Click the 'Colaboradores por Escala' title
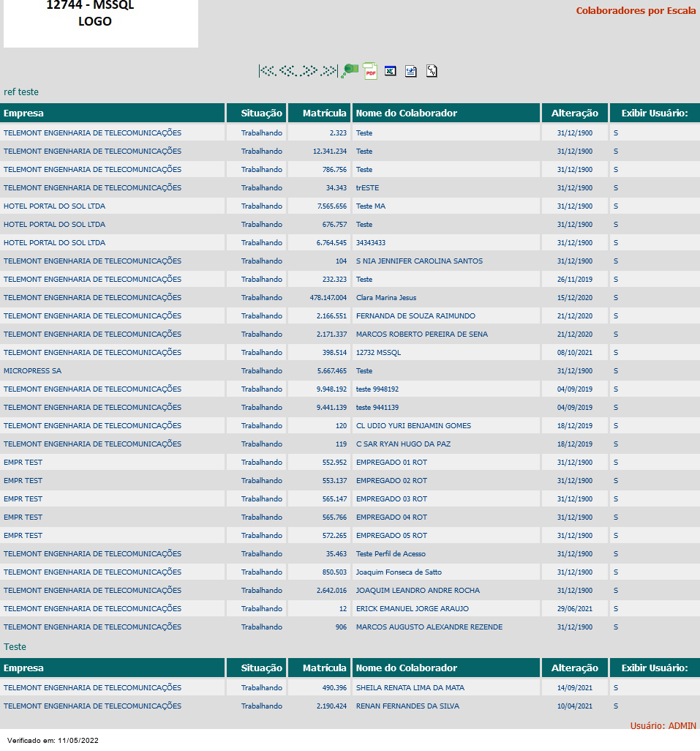The height and width of the screenshot is (751, 700). 636,10
